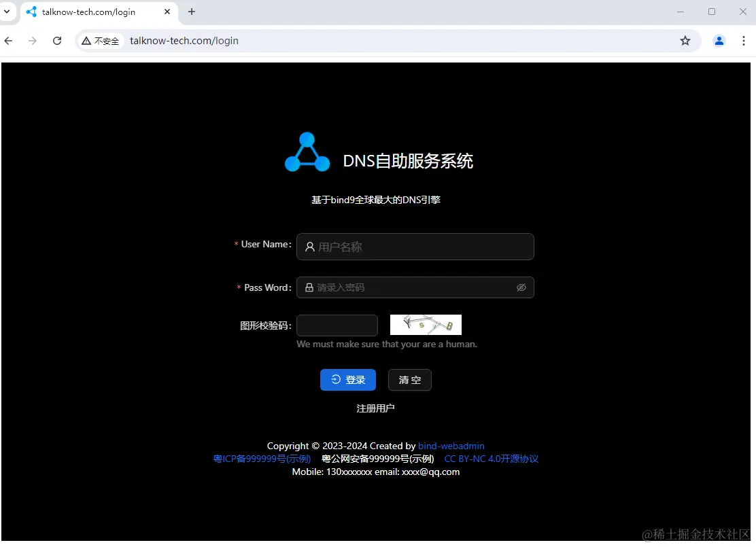Maximize the browser window
Screen dimensions: 756x547
[712, 12]
